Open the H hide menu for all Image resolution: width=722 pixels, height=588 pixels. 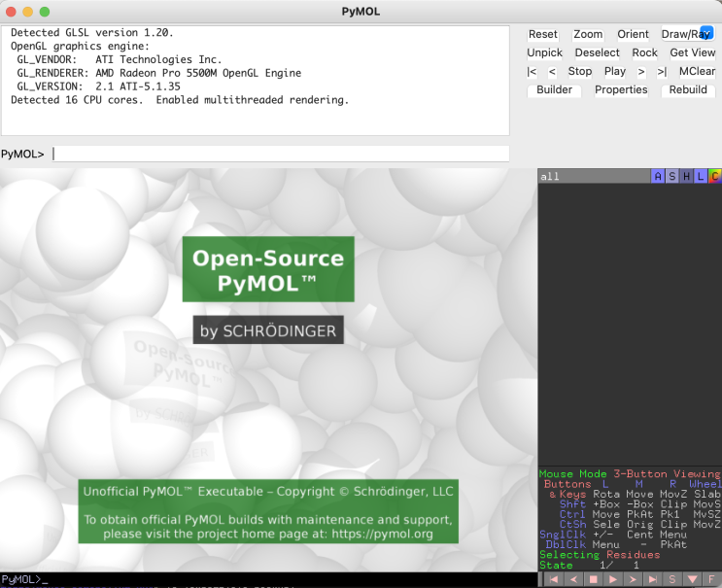tap(686, 177)
